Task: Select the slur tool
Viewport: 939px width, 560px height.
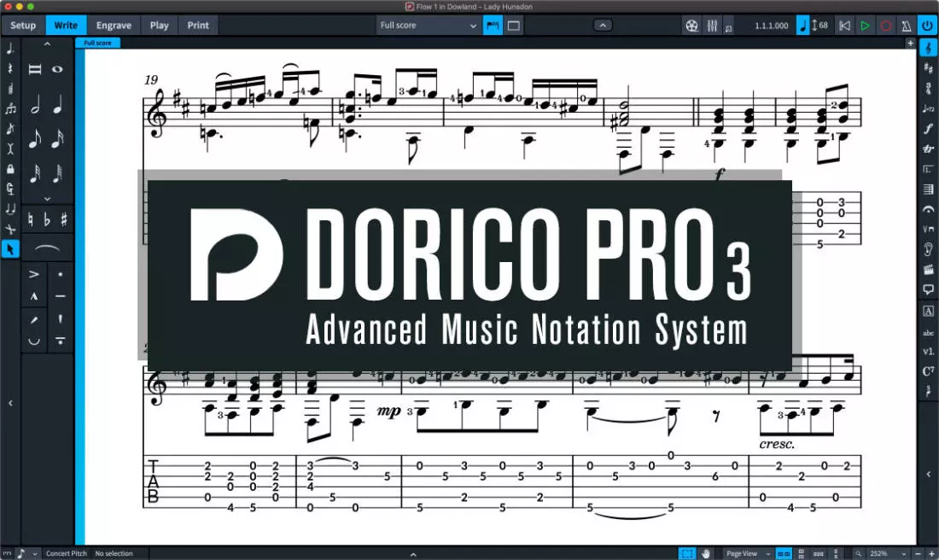Action: point(47,248)
